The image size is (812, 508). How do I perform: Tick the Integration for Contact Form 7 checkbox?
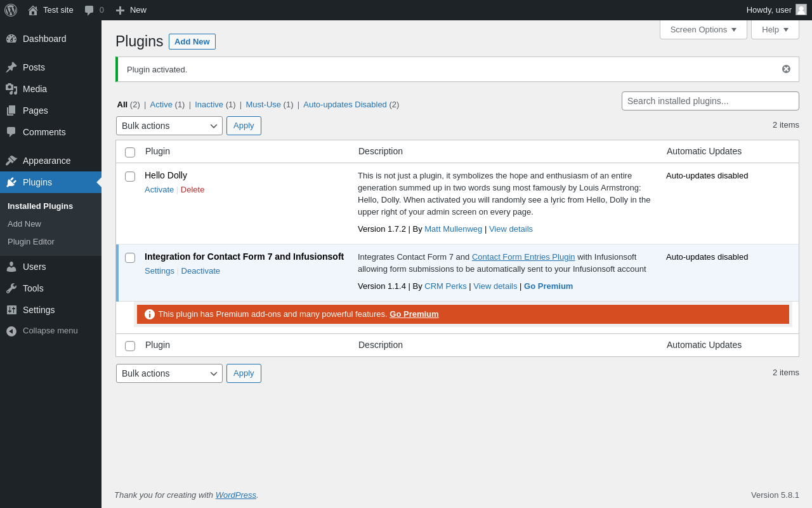pos(130,258)
